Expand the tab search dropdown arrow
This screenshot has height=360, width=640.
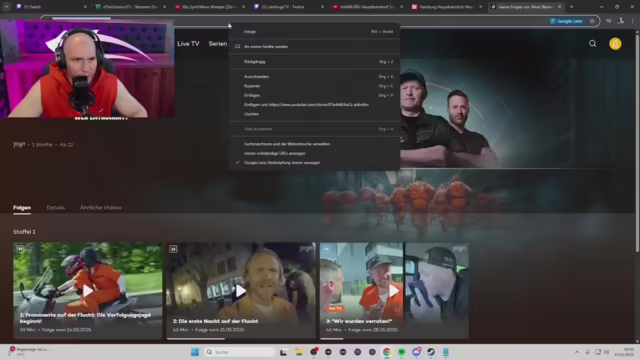point(6,7)
